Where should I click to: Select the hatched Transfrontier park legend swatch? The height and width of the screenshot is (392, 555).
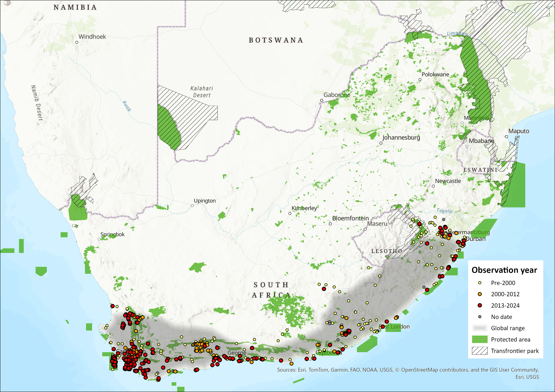pos(480,351)
